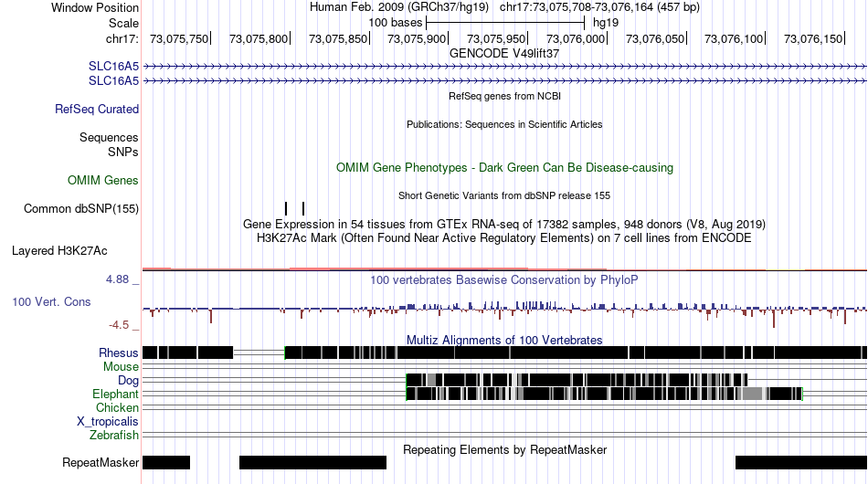Click the Human Feb. 2009 (GRCh37/hg19) text
Image resolution: width=868 pixels, height=484 pixels.
point(399,7)
